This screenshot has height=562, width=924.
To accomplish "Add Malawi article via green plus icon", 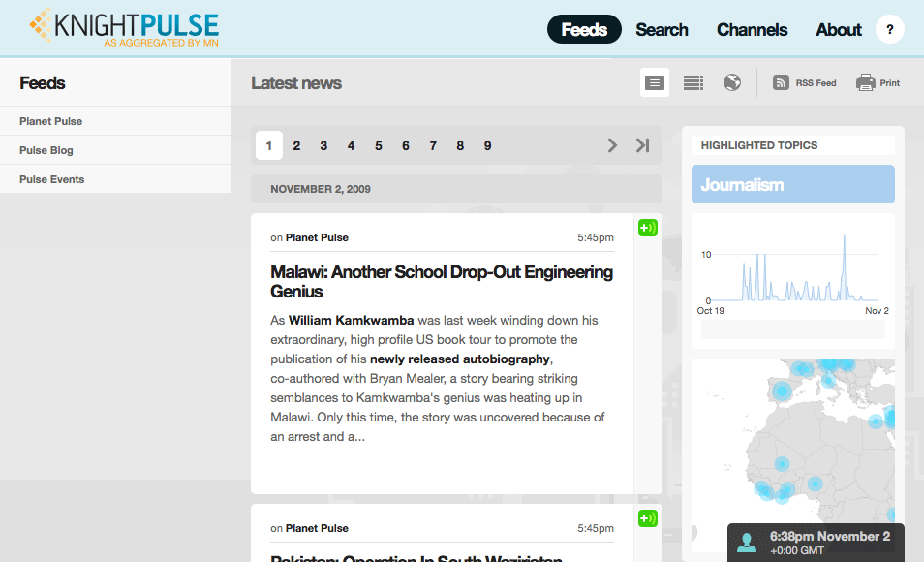I will coord(648,228).
